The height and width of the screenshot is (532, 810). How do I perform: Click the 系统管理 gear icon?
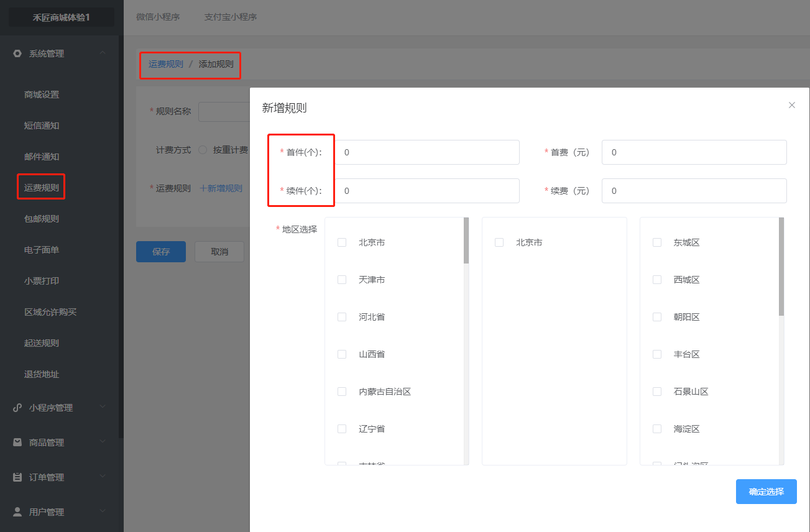tap(17, 53)
